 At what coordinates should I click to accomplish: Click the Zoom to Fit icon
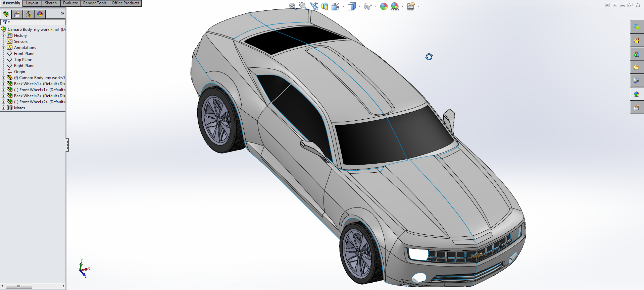point(293,6)
